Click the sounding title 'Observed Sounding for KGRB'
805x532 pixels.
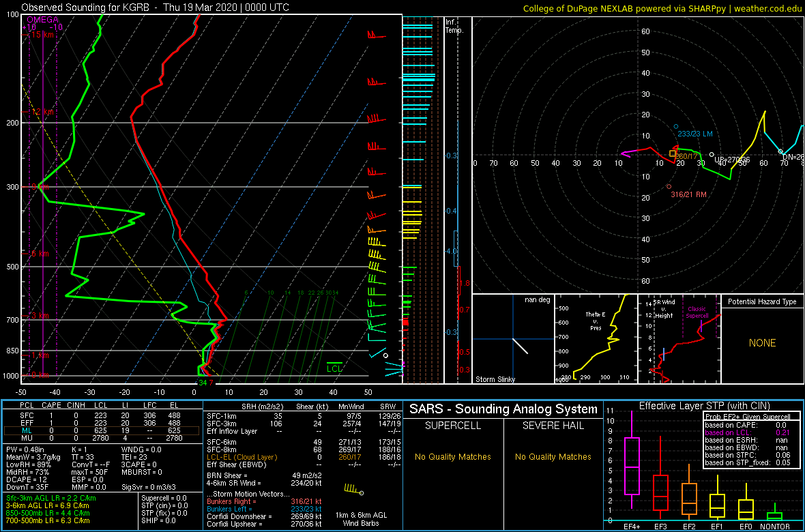click(x=87, y=8)
